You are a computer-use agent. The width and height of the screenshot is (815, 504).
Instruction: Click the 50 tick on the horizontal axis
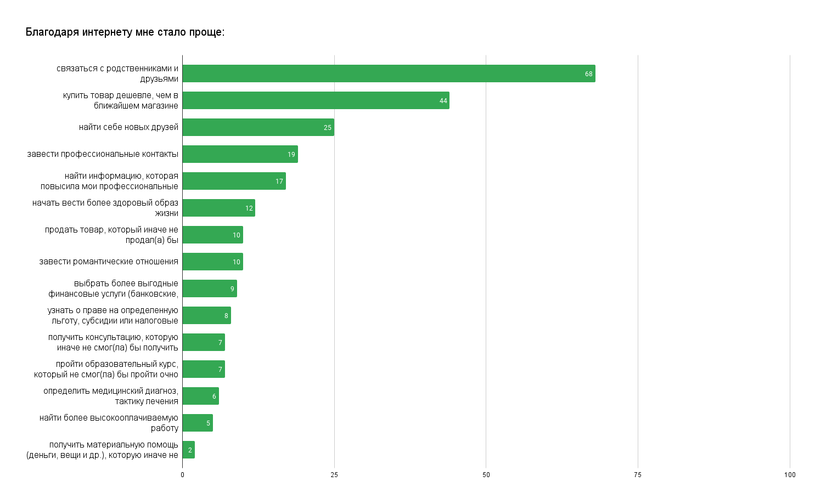pyautogui.click(x=486, y=475)
